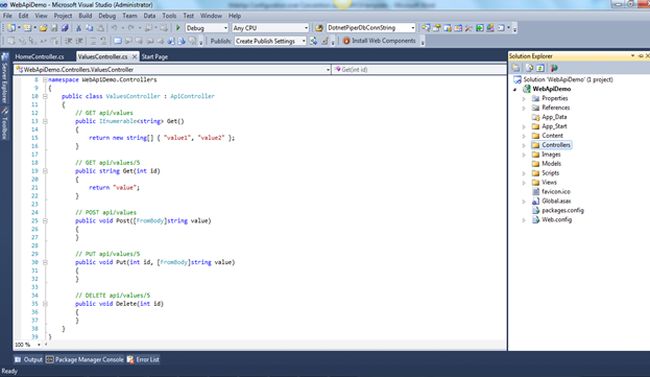Click the New Project toolbar icon
This screenshot has height=377, width=650.
tap(11, 28)
